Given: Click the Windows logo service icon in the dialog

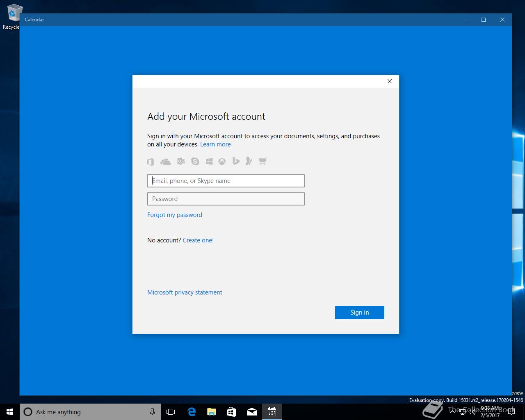Looking at the screenshot, I should point(209,161).
